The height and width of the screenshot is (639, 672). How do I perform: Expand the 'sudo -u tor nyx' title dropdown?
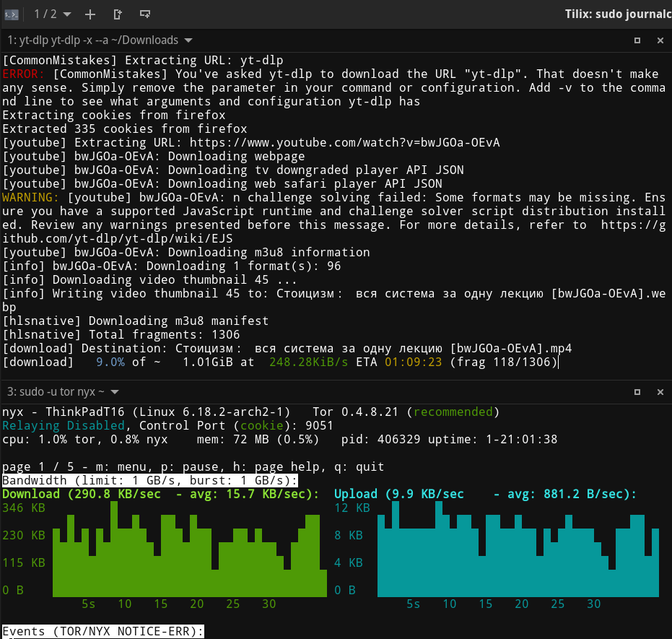[x=115, y=391]
